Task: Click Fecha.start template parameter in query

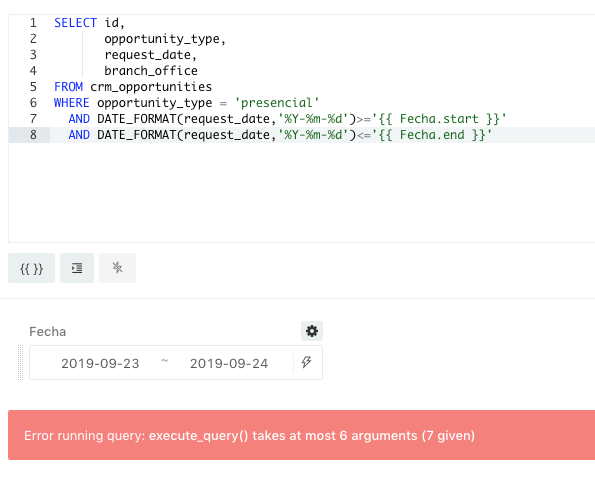Action: point(439,119)
